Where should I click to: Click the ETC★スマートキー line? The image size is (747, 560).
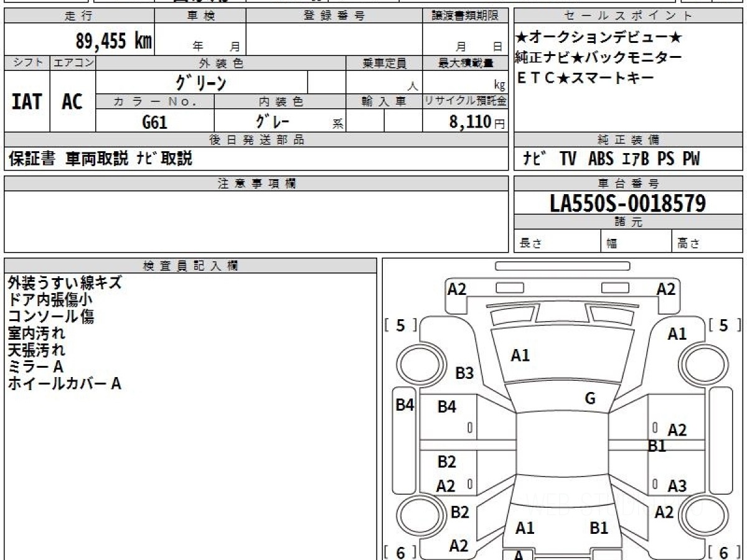[x=585, y=78]
